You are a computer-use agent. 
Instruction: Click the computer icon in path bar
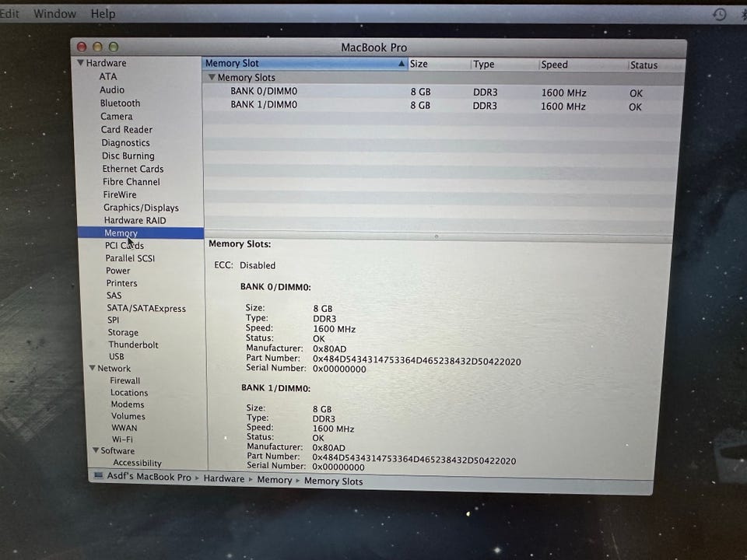tap(99, 475)
